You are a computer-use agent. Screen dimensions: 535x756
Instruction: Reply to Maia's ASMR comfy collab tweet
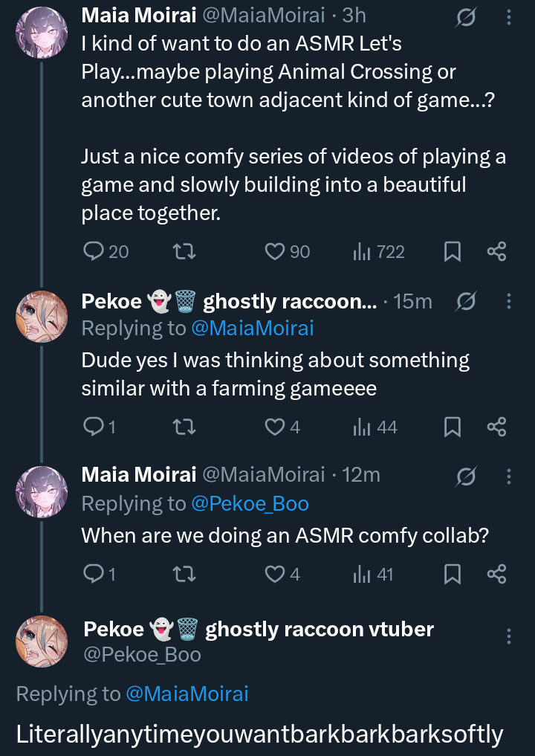tap(94, 574)
